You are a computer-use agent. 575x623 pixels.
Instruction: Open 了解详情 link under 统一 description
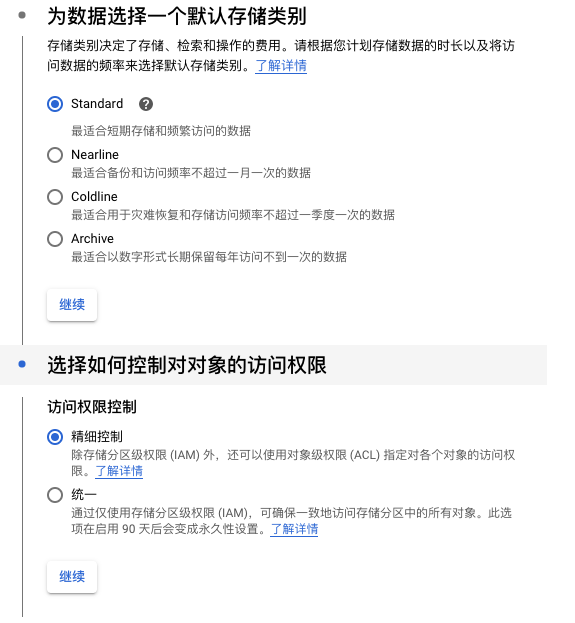tap(294, 529)
